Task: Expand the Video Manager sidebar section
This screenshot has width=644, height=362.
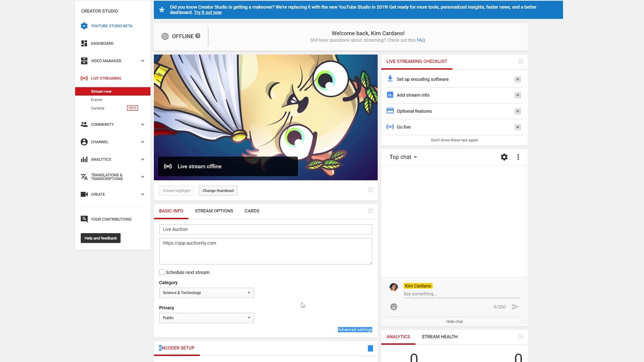Action: [142, 61]
